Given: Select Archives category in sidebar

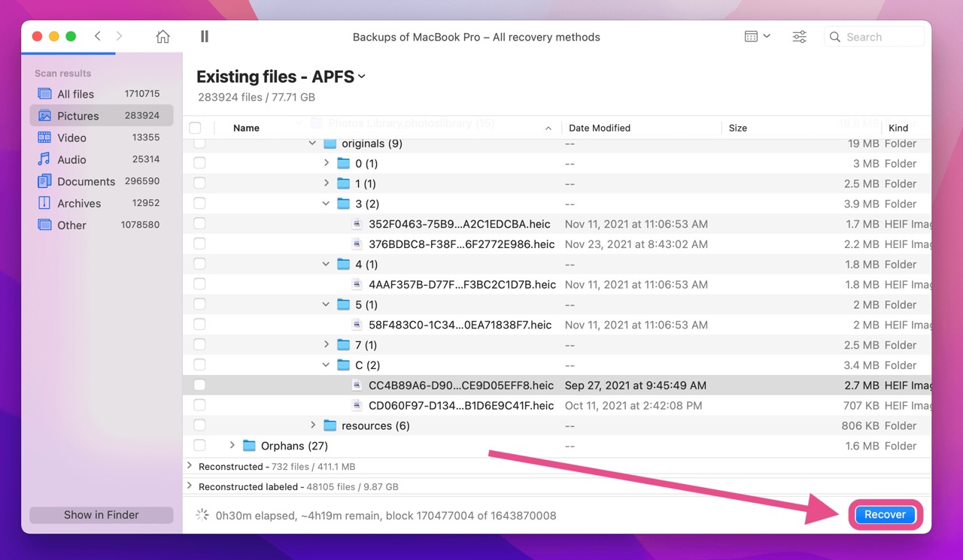Looking at the screenshot, I should click(x=101, y=203).
